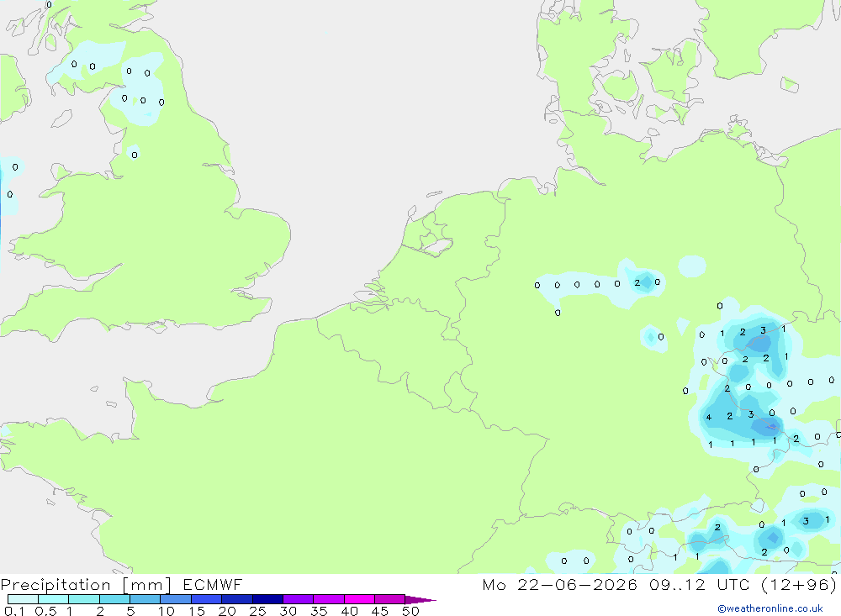Click the 30–35 mm purple legend swatch
This screenshot has height=616, width=841.
299,599
